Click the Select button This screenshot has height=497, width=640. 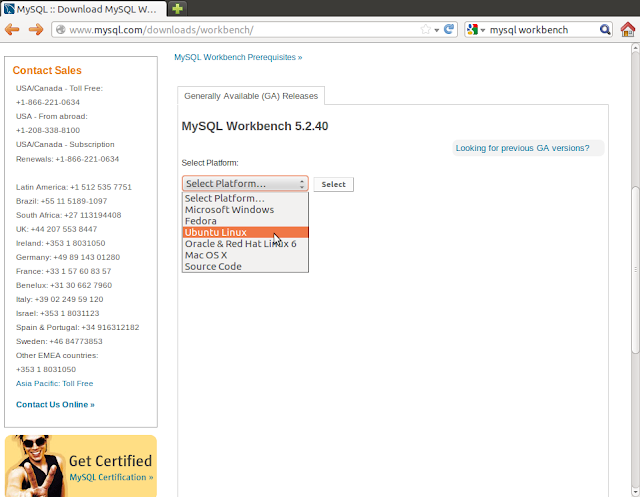pos(333,184)
